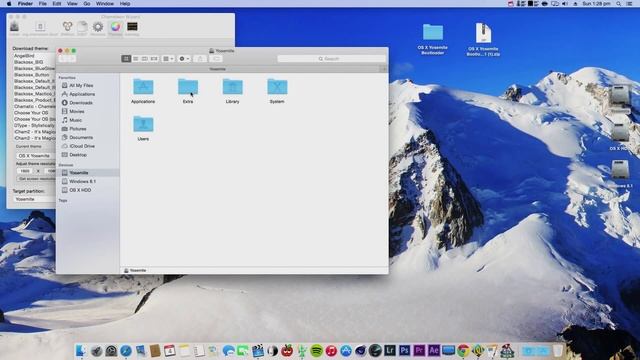Select OS X HDD device in sidebar

click(x=87, y=190)
